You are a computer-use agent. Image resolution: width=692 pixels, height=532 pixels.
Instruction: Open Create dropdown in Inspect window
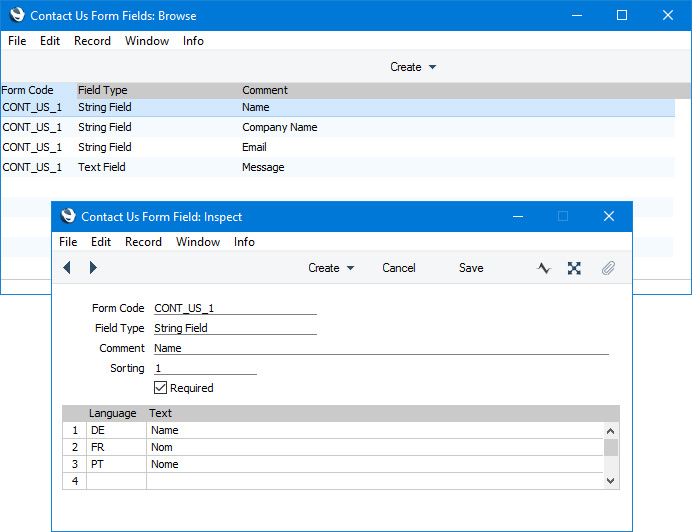pos(331,268)
